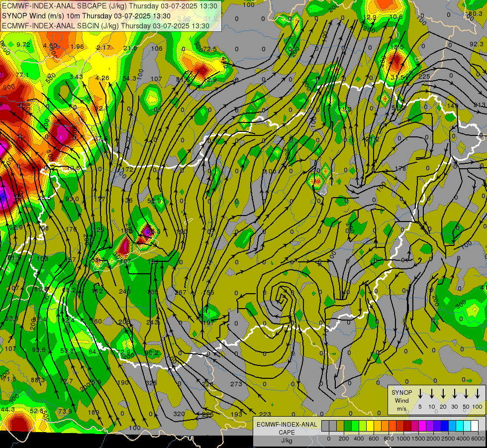Click the '2500' tick label in CAPE legend

pyautogui.click(x=448, y=439)
